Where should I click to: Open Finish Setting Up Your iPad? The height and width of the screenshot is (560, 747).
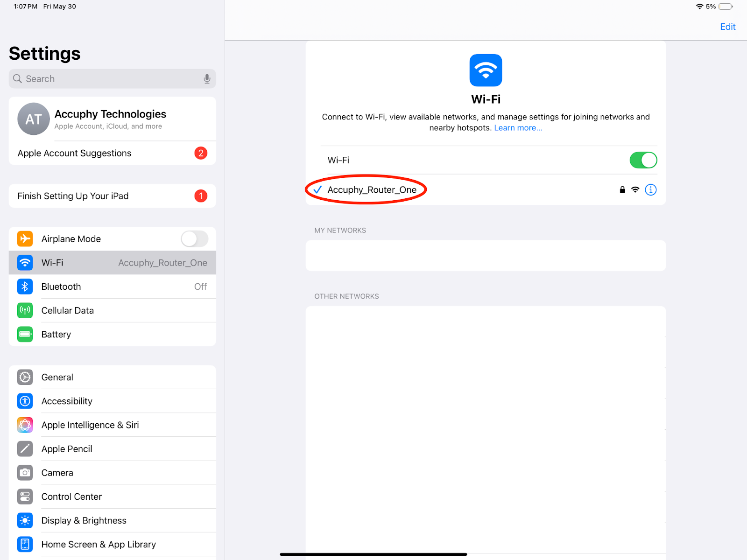coord(113,196)
